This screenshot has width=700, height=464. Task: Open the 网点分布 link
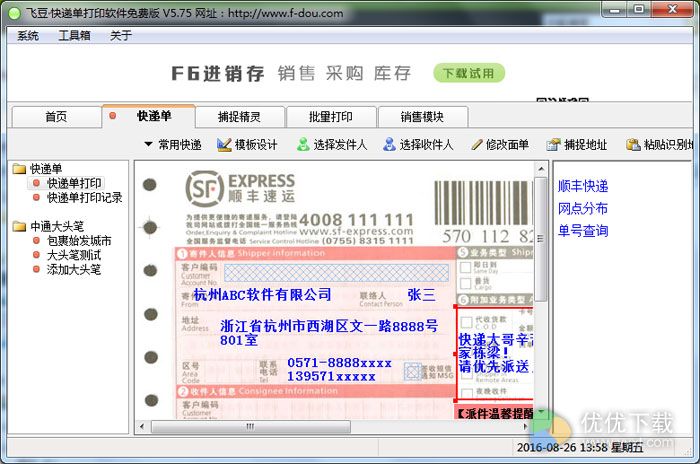click(583, 208)
